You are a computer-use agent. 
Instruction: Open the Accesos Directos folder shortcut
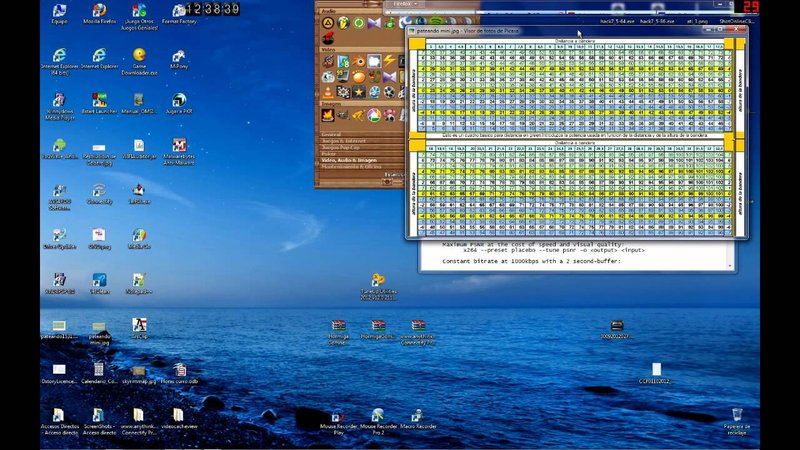click(x=60, y=422)
